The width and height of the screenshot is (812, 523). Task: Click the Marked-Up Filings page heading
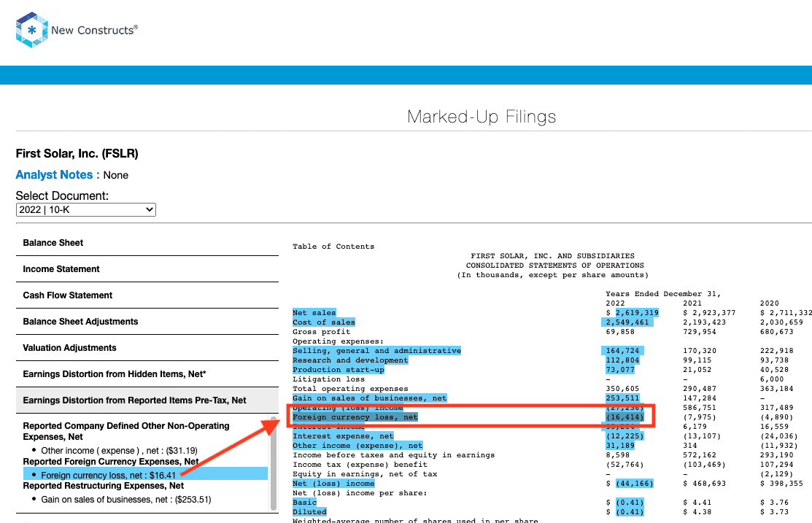pyautogui.click(x=482, y=117)
